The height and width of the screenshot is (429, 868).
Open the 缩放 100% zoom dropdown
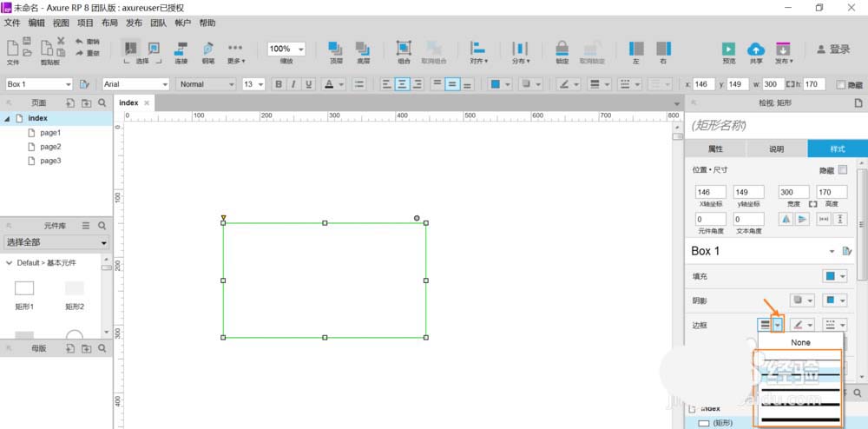(x=286, y=49)
